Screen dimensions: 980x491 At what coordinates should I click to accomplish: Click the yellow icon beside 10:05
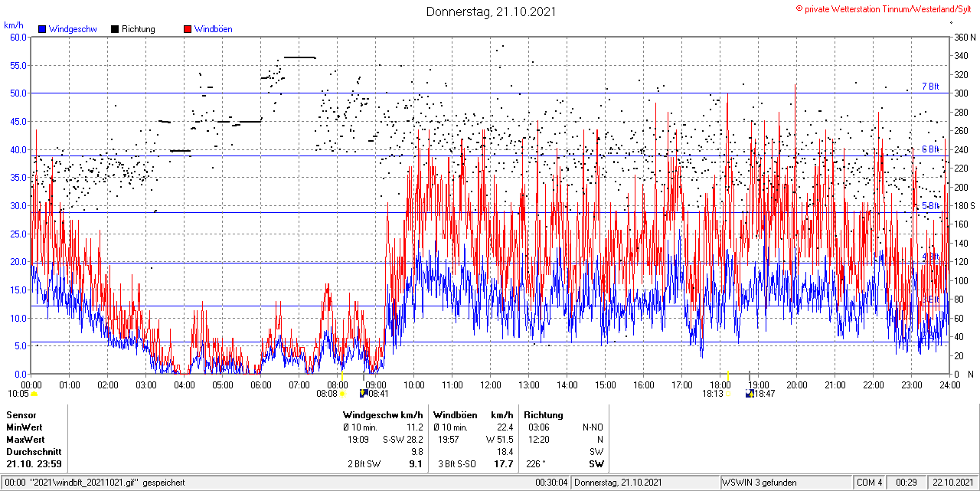pyautogui.click(x=34, y=394)
